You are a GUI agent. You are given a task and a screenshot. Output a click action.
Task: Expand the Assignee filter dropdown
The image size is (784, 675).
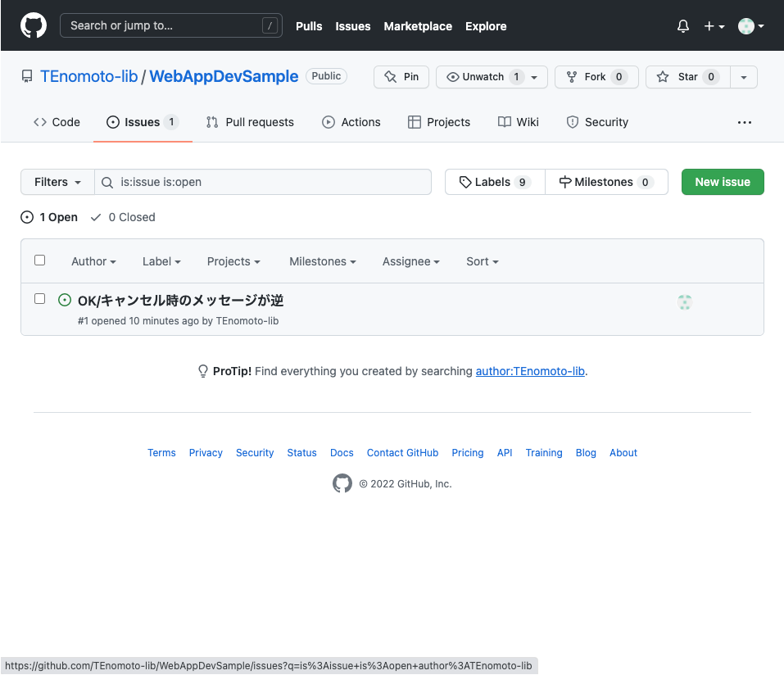(411, 261)
